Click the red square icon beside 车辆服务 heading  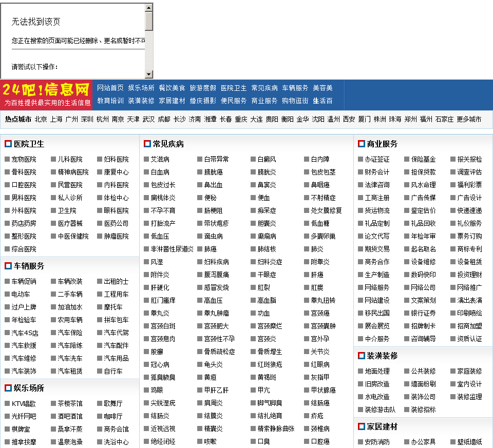8,266
